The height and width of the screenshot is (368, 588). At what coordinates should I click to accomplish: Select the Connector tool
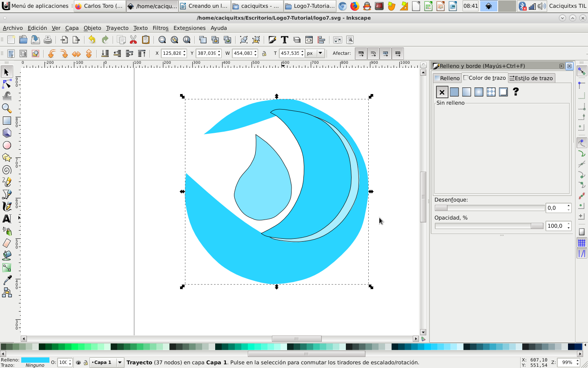pos(7,292)
